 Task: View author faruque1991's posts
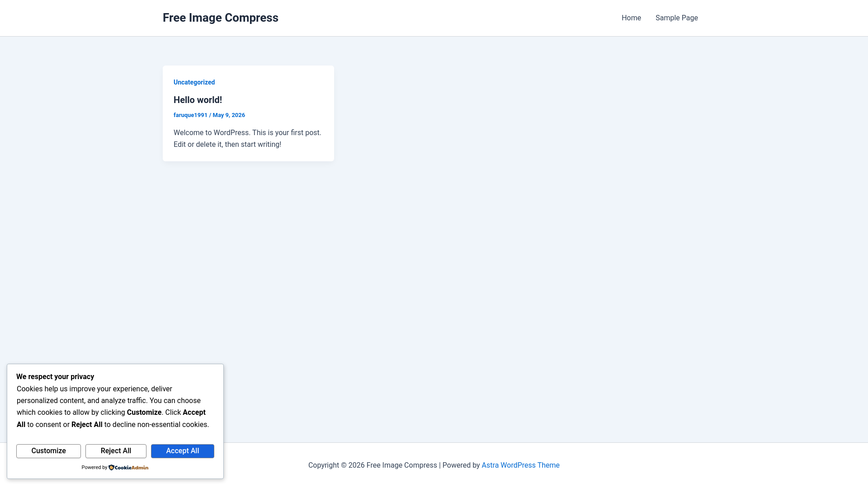tap(190, 115)
